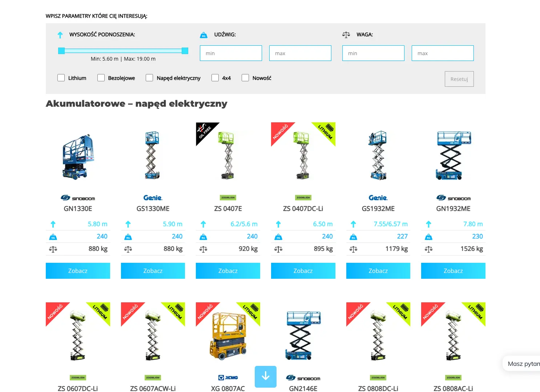
Task: Click the Zoomlion logo above ZS 0407E
Action: [228, 198]
